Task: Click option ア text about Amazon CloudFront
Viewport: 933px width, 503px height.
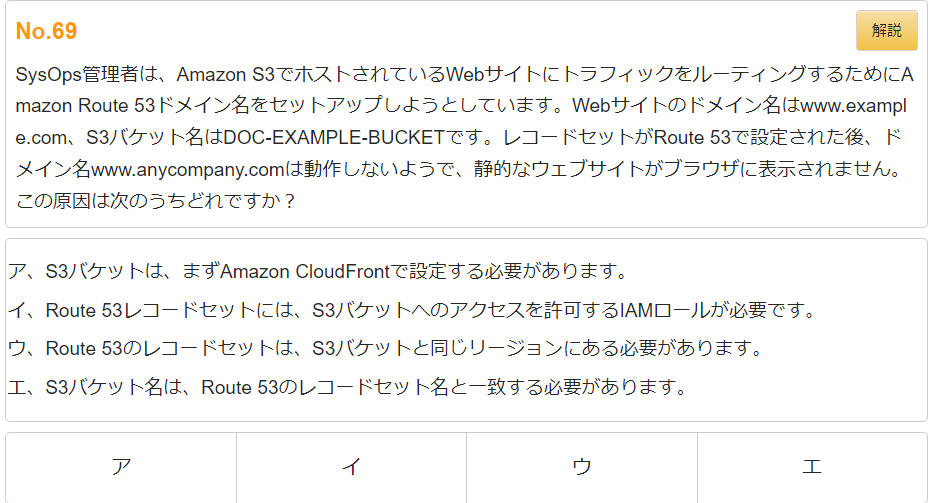Action: click(318, 271)
